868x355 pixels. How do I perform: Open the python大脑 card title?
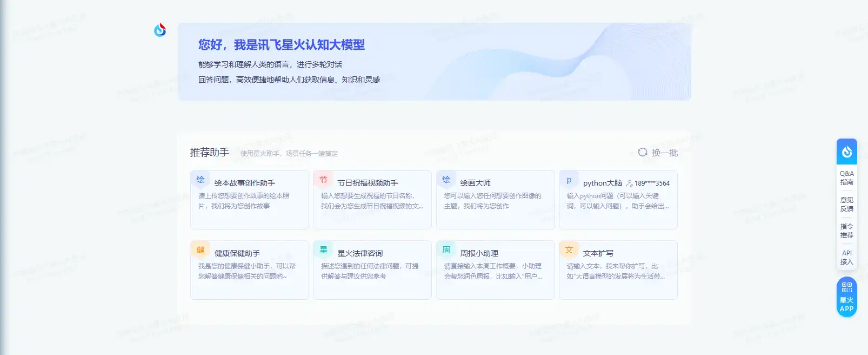[603, 183]
